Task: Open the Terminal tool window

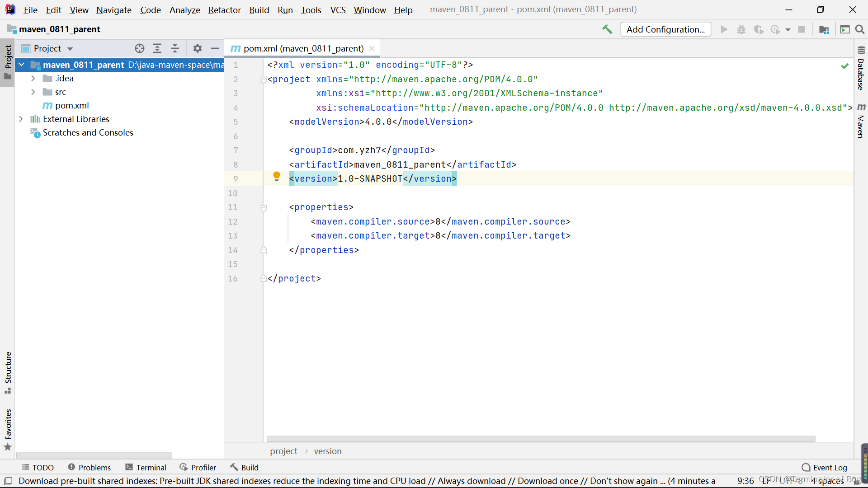Action: pyautogui.click(x=146, y=467)
